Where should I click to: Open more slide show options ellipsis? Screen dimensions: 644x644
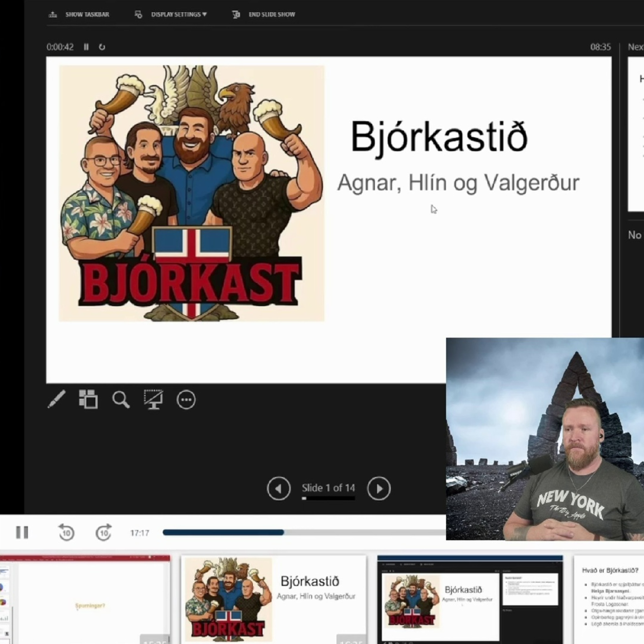pos(186,399)
